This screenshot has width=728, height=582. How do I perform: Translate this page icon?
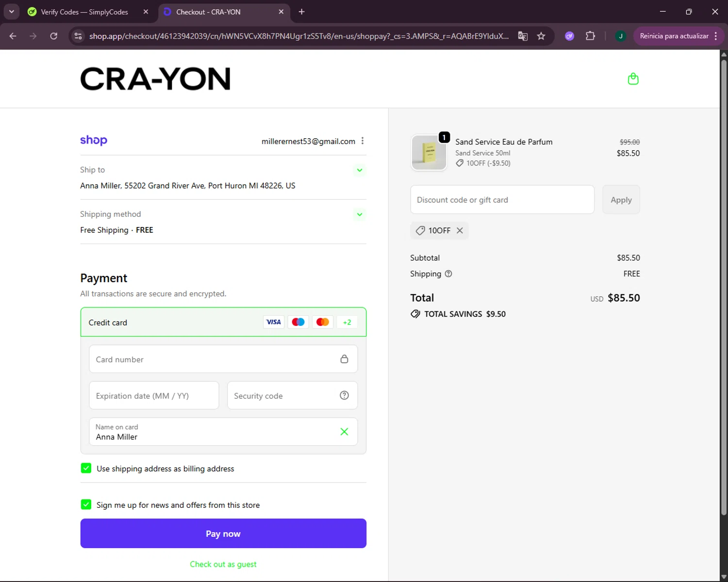(523, 36)
